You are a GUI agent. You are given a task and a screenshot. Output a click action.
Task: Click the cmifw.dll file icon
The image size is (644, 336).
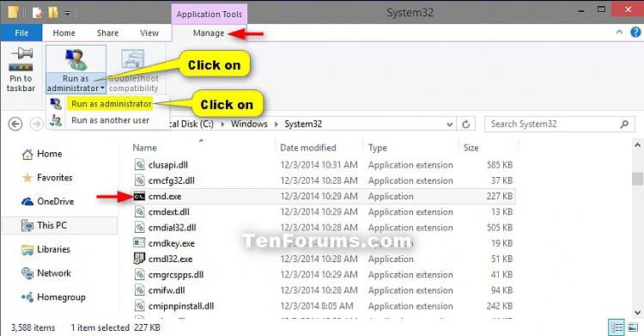pos(140,290)
